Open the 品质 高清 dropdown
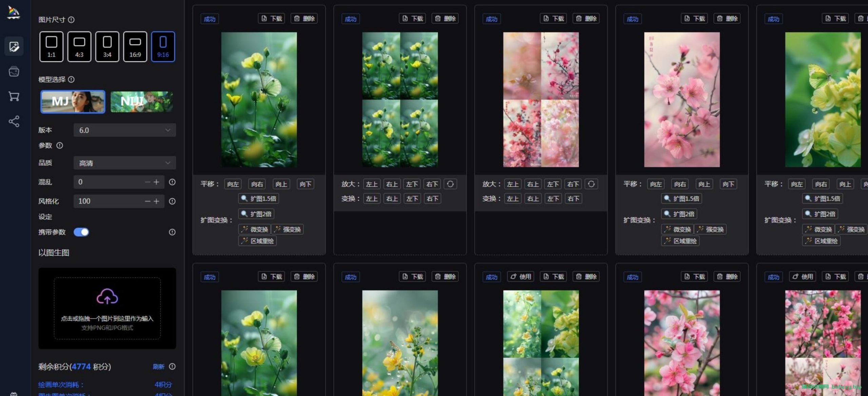 [x=125, y=163]
